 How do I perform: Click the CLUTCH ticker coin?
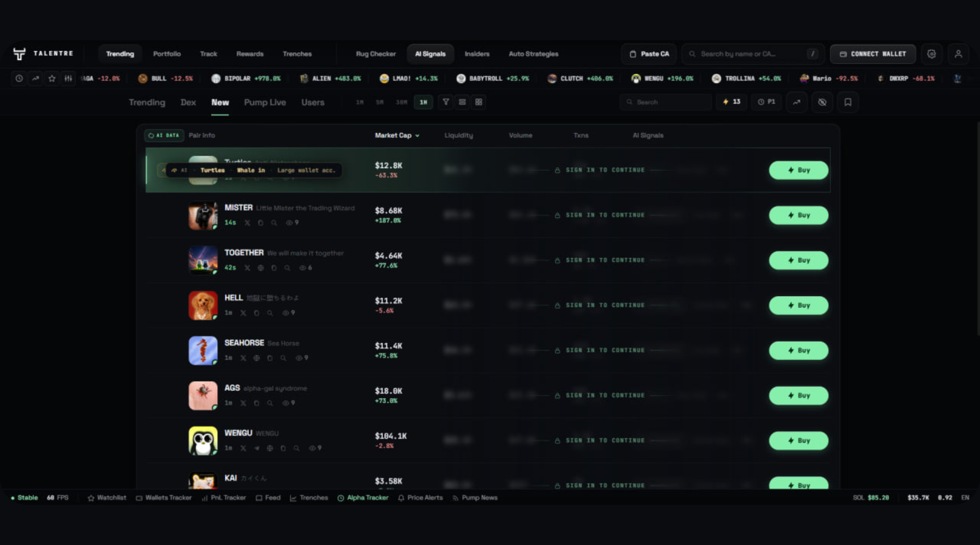580,78
